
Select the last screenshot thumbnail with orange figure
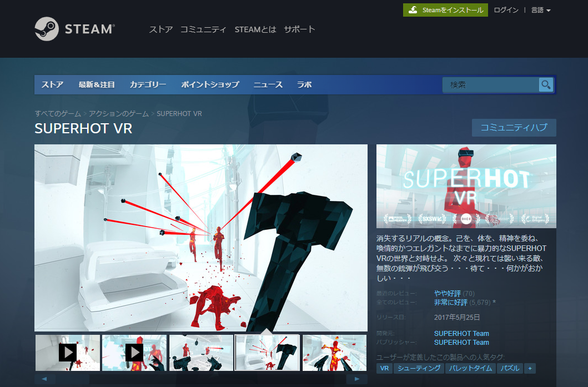(x=334, y=353)
